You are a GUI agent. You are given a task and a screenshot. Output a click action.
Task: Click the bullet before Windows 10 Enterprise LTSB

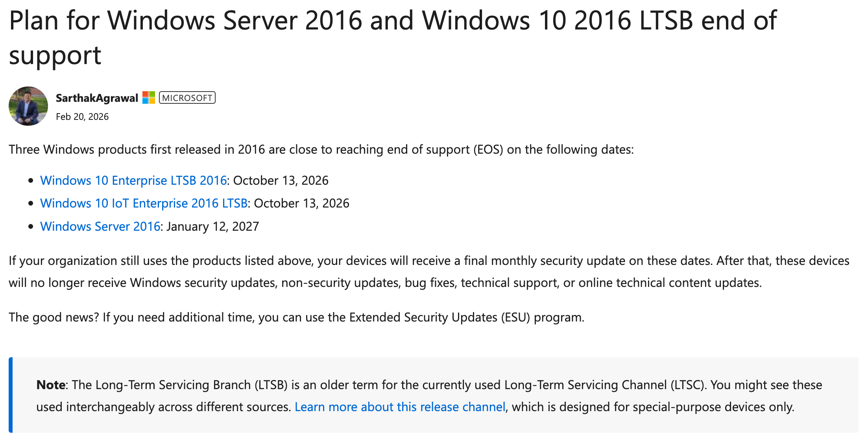(x=31, y=180)
